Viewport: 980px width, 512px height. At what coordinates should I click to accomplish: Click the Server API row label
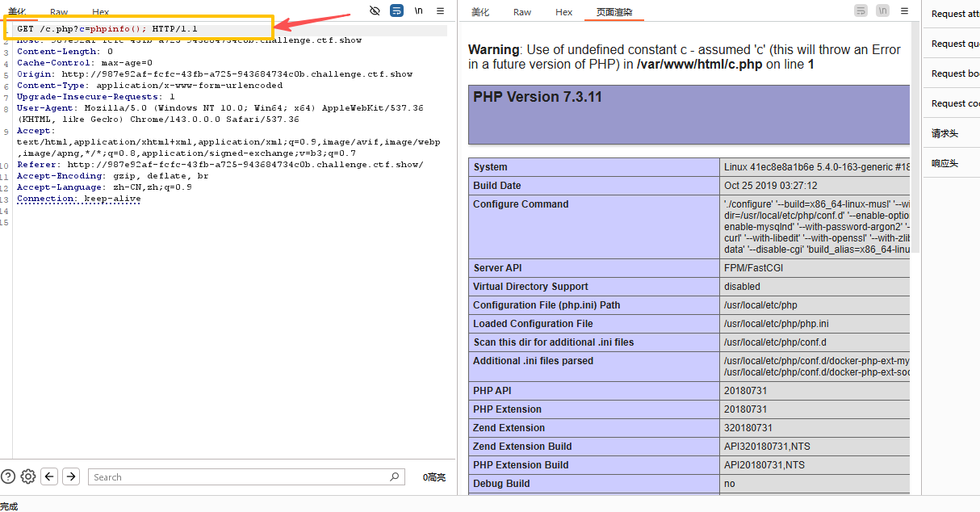click(594, 268)
